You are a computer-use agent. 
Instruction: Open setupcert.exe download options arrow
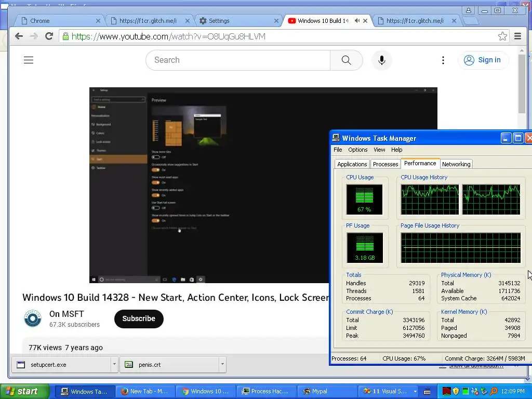point(114,364)
